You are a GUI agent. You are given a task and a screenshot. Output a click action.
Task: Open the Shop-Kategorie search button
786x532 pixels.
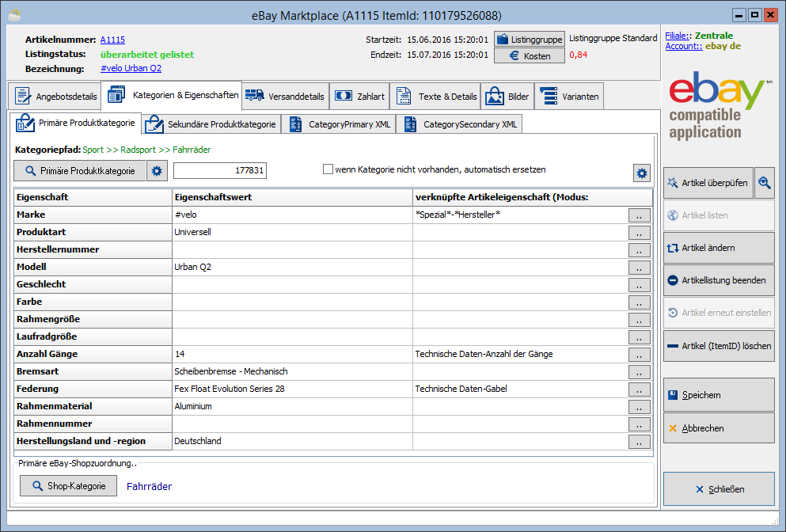[x=69, y=486]
